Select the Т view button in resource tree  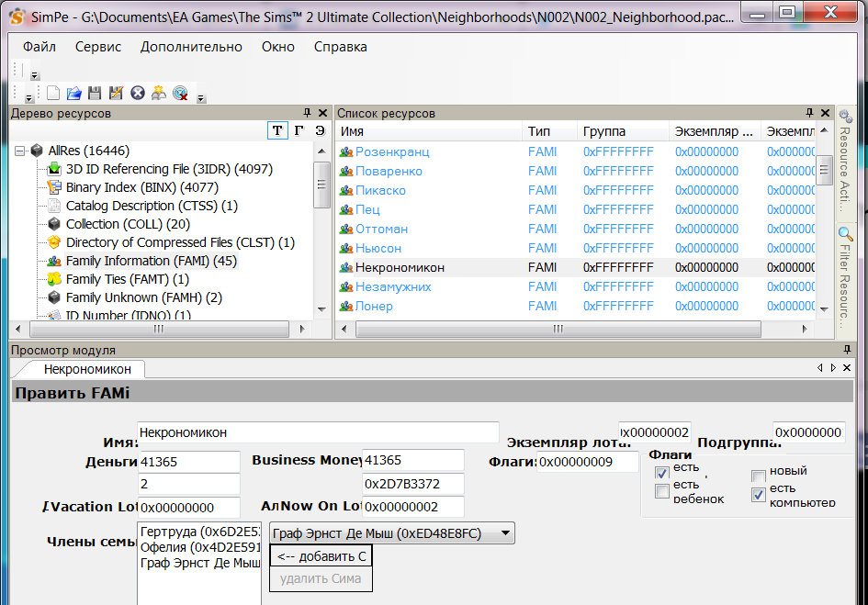[x=276, y=130]
